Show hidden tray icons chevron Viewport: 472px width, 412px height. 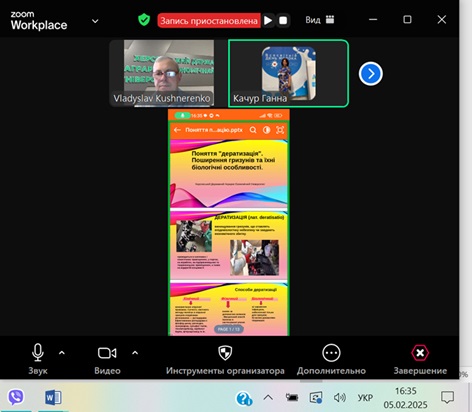(268, 397)
